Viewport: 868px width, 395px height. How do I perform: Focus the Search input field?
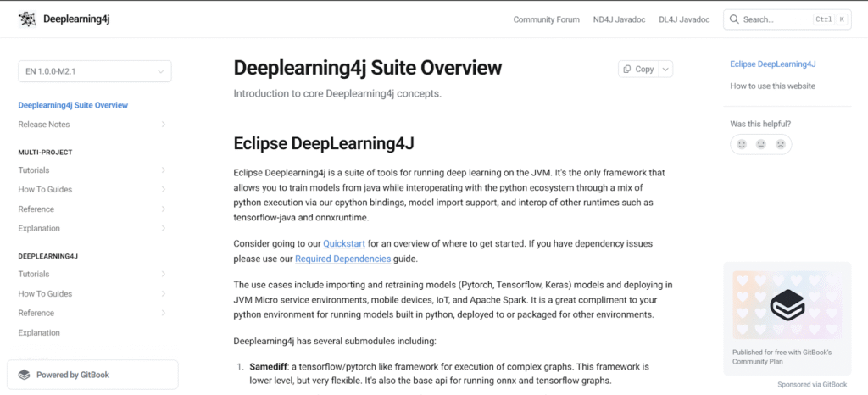[787, 19]
